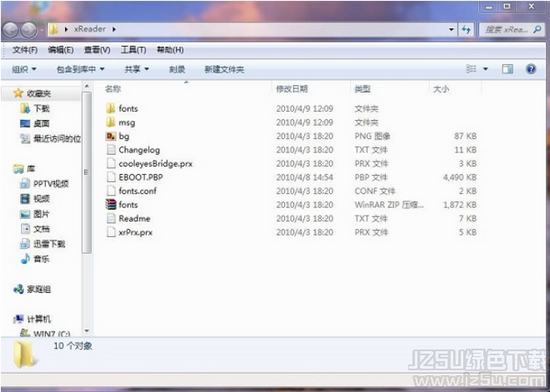This screenshot has width=550, height=392.
Task: Select 库 (Libraries) header in sidebar
Action: (x=24, y=169)
